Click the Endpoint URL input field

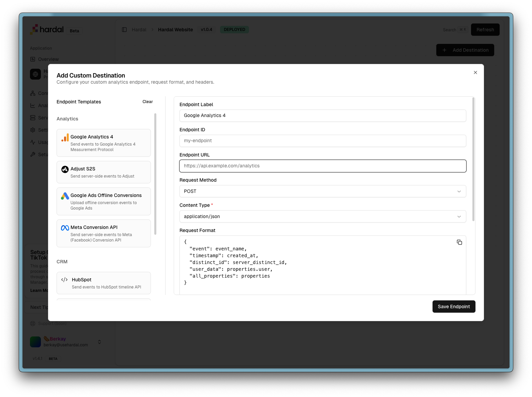pyautogui.click(x=323, y=166)
